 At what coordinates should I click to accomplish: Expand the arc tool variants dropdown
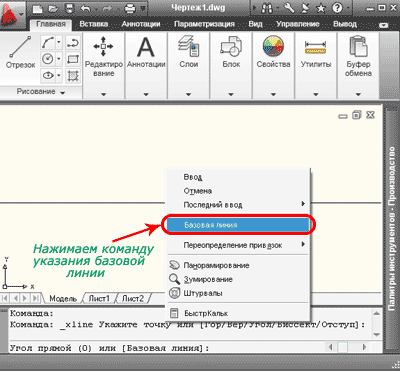point(58,43)
